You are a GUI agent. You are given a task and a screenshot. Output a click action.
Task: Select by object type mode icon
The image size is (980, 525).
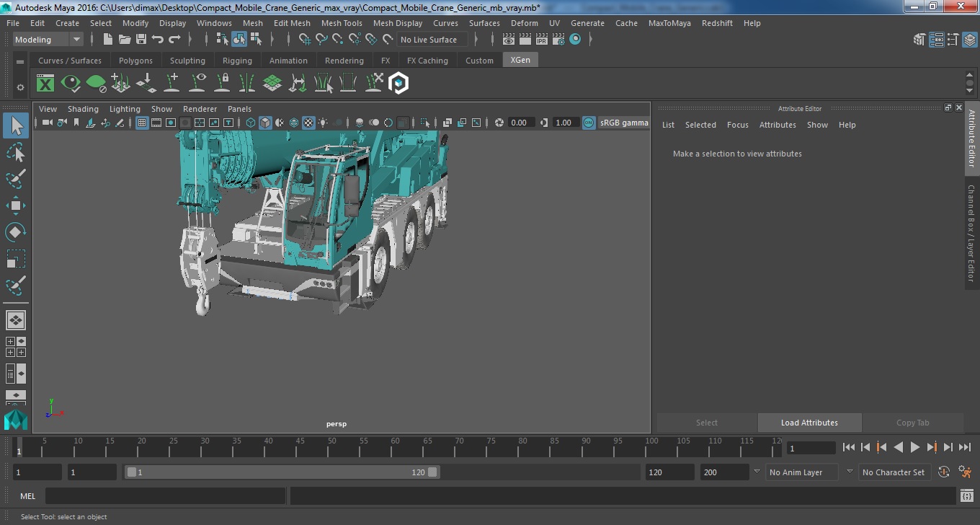(239, 40)
